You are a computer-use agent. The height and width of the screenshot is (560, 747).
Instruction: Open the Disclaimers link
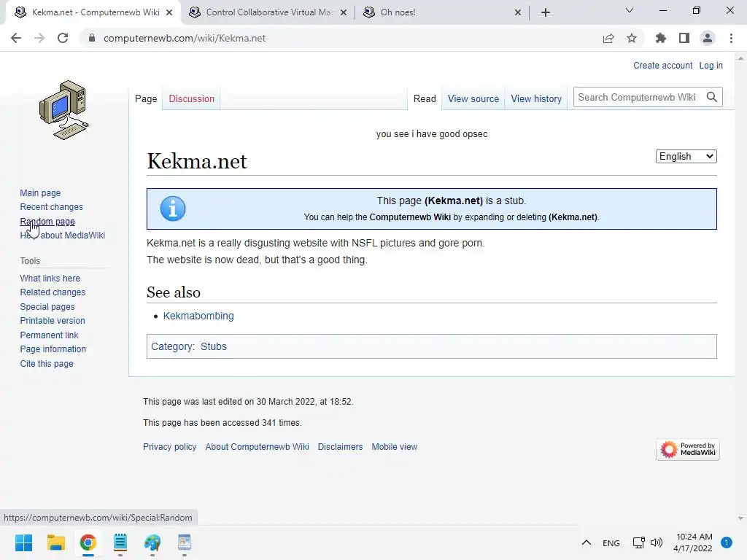tap(340, 447)
